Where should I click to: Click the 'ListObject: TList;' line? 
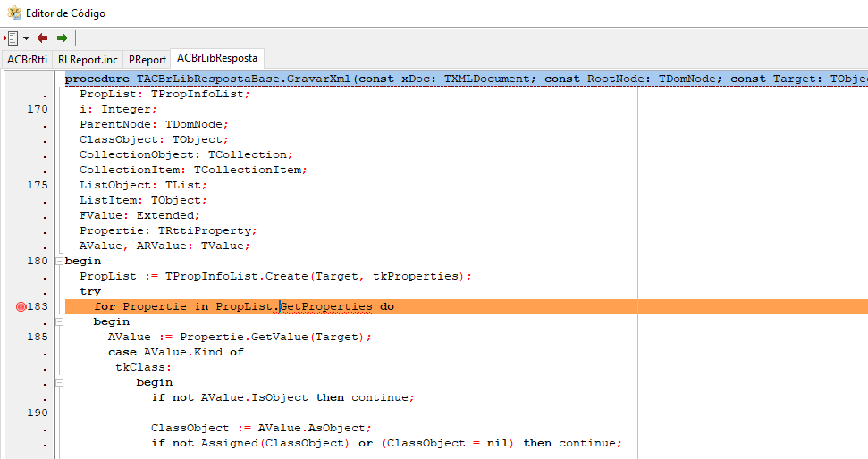143,185
